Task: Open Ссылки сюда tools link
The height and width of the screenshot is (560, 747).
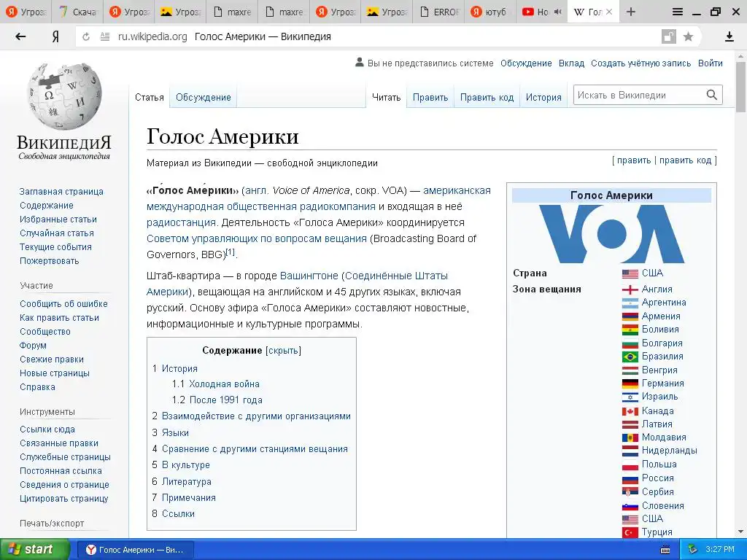Action: pyautogui.click(x=47, y=429)
